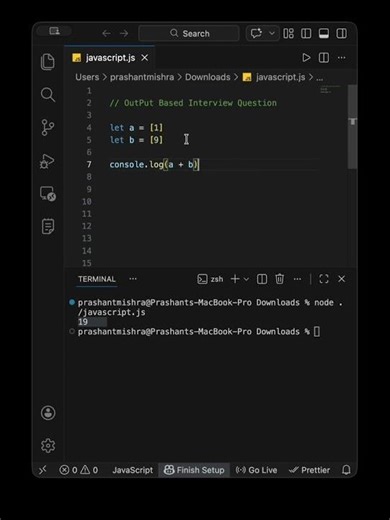
Task: Open the Remote Explorer view
Action: point(48,194)
